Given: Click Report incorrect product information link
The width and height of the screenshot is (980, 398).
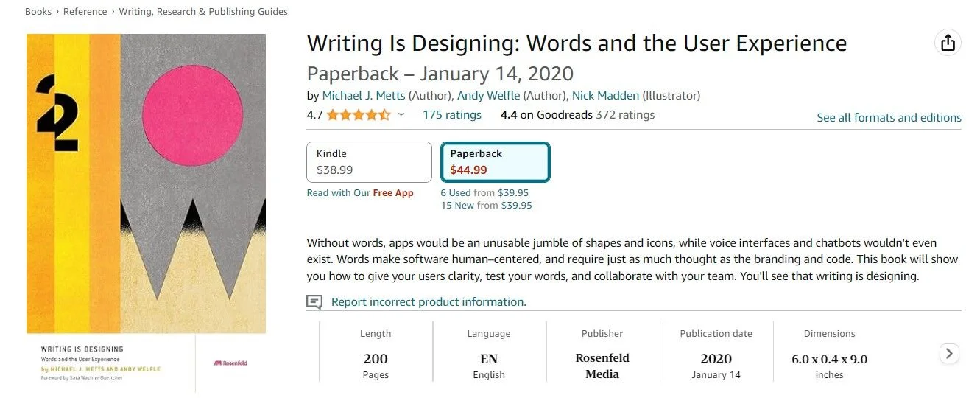Looking at the screenshot, I should [429, 302].
